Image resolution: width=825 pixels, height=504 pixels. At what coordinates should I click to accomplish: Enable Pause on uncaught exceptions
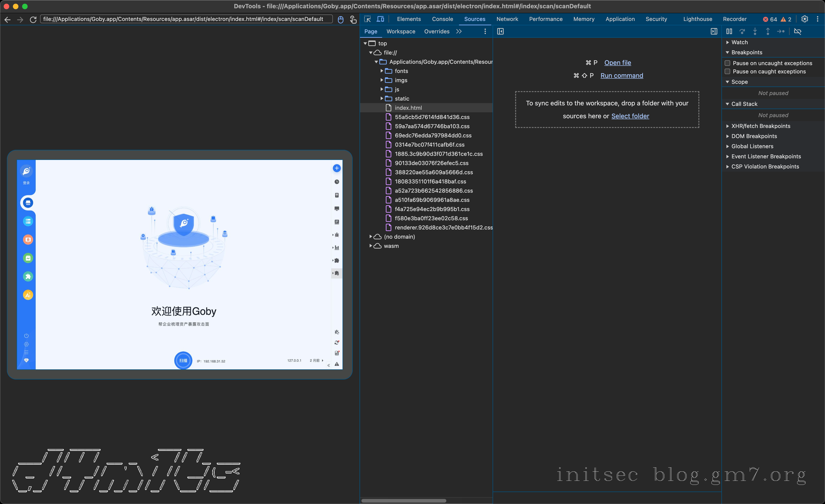728,63
